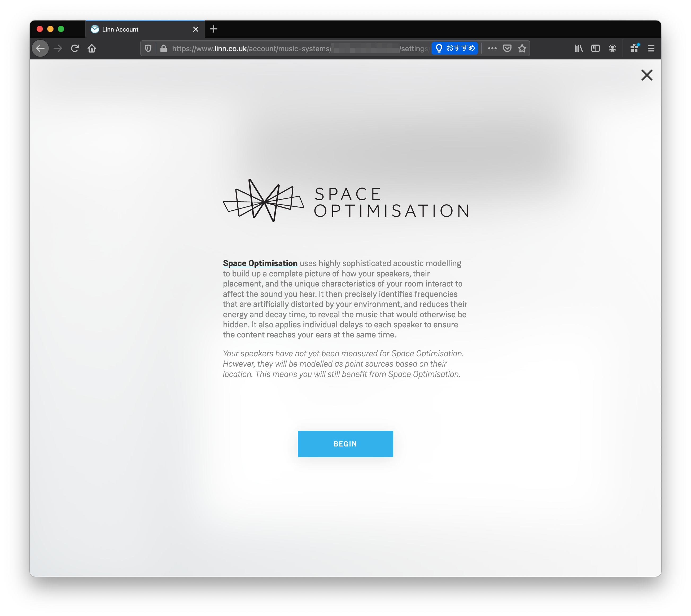View site security padlock information

pos(163,48)
